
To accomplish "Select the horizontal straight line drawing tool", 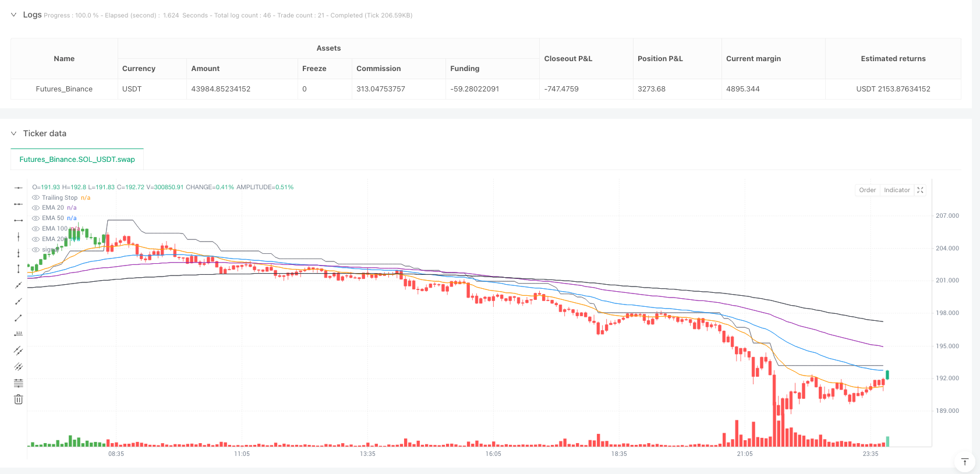I will [x=19, y=188].
